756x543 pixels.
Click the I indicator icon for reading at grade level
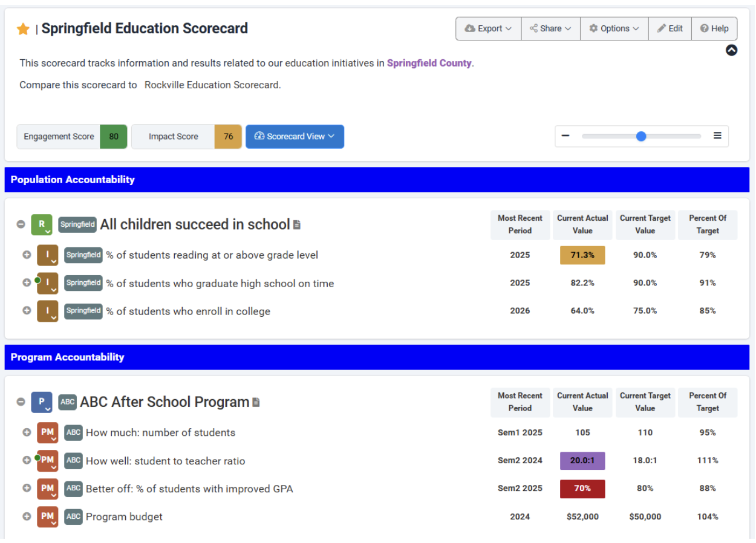47,255
